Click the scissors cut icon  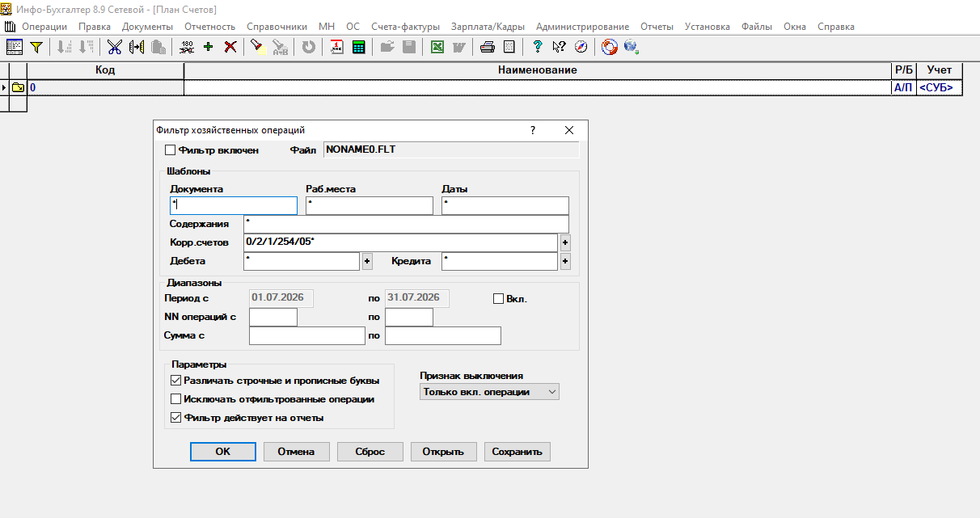point(114,47)
